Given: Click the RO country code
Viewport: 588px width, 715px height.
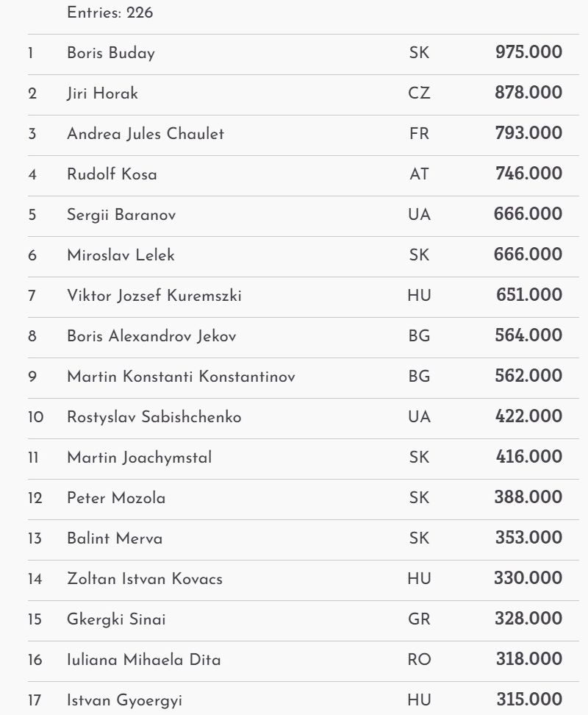Looking at the screenshot, I should [419, 660].
